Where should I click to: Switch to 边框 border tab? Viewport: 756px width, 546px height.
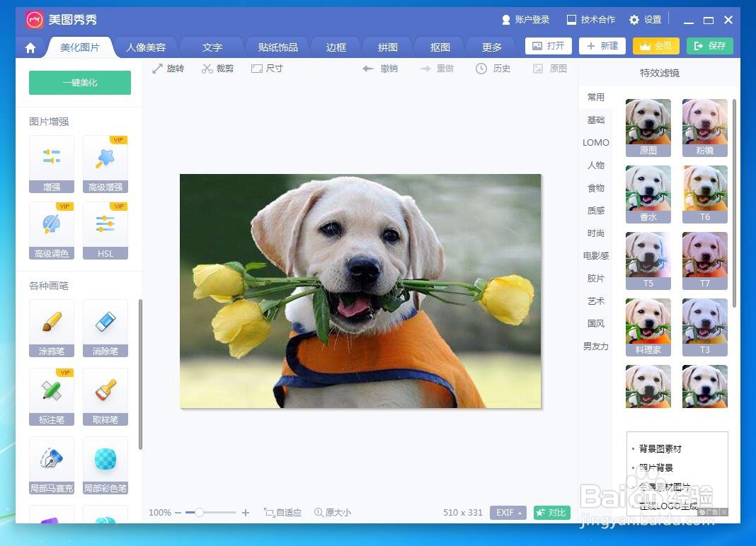click(x=336, y=47)
